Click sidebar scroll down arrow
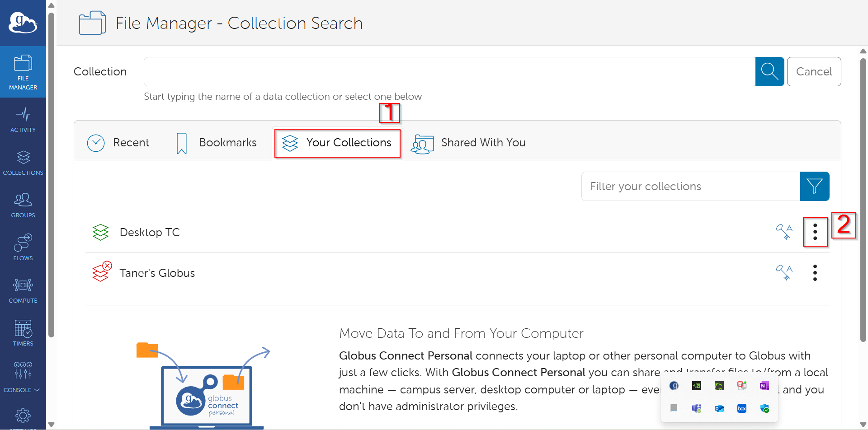Image resolution: width=868 pixels, height=430 pixels. click(x=51, y=424)
